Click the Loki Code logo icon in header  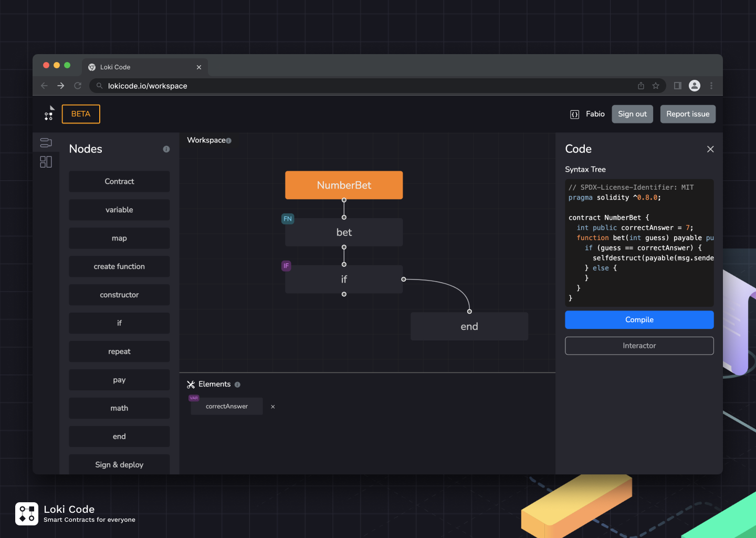pos(49,113)
